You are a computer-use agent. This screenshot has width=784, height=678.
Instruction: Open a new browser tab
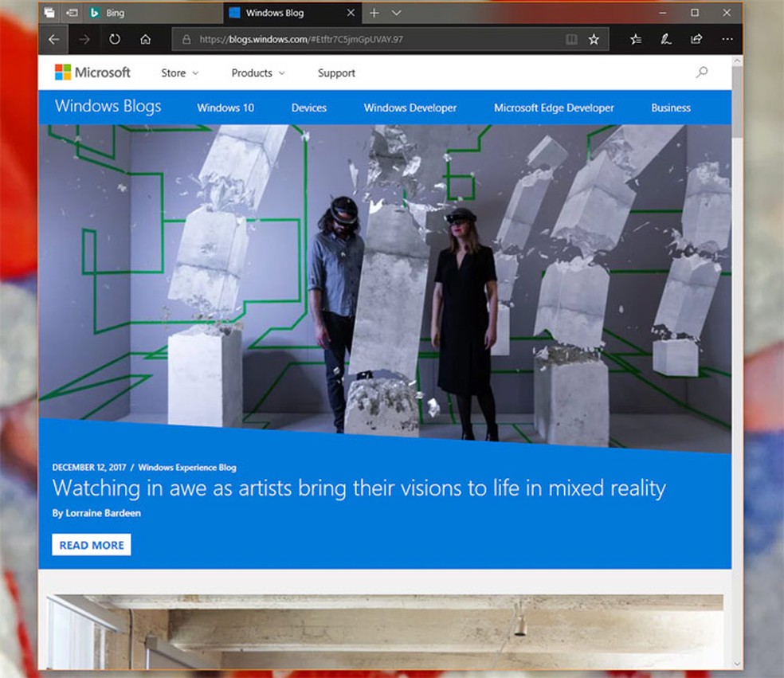[374, 13]
